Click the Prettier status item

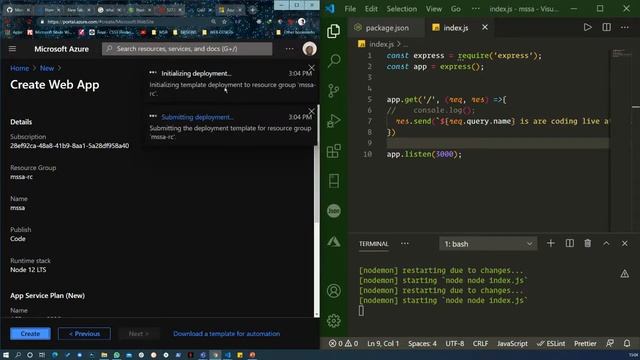tap(585, 344)
